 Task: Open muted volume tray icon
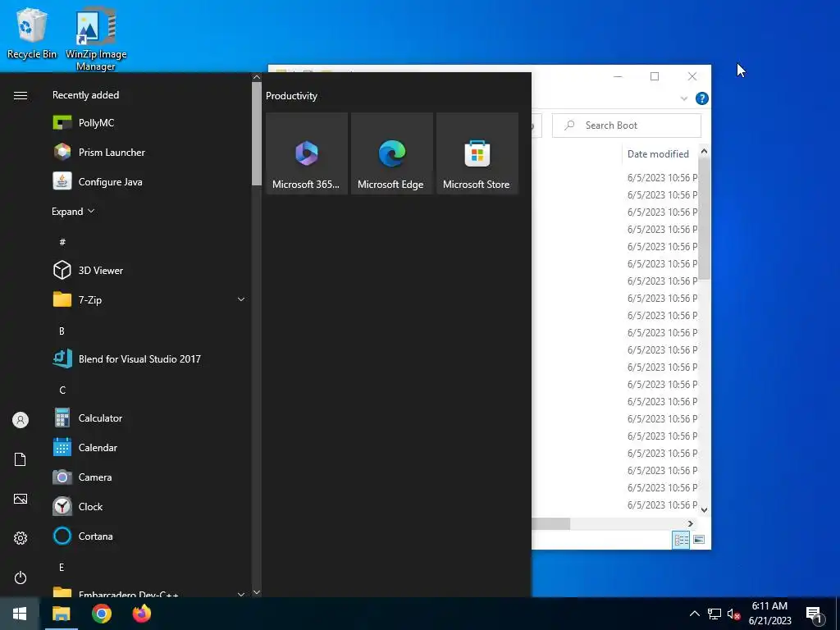(x=733, y=614)
